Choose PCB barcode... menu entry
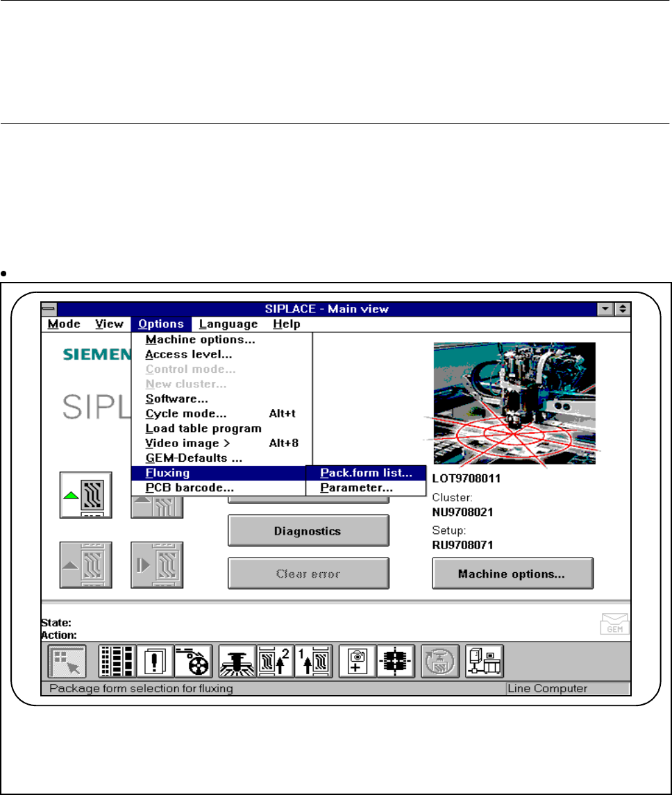Viewport: 672px width, 795px height. point(219,487)
